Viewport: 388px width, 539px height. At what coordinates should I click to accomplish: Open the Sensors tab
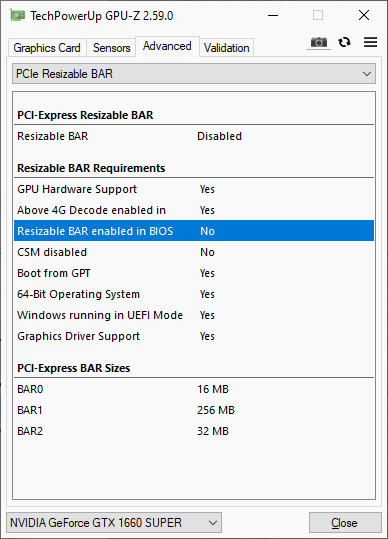pos(111,47)
